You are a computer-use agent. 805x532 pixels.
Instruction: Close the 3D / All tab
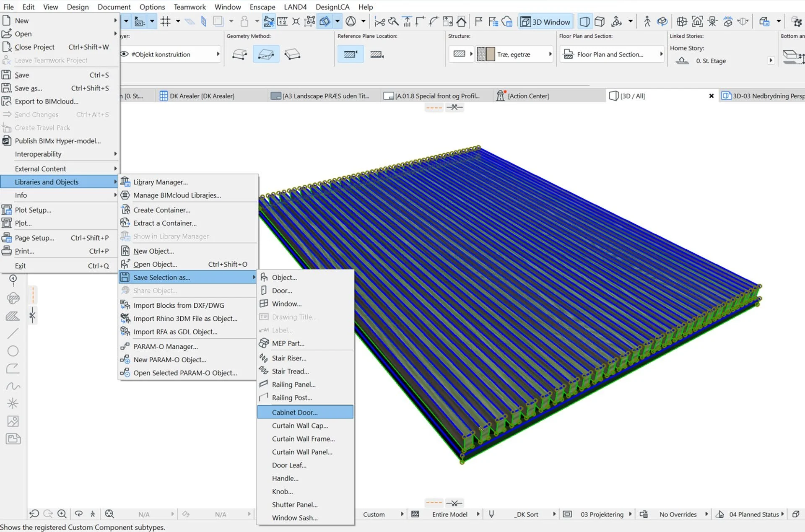tap(711, 96)
